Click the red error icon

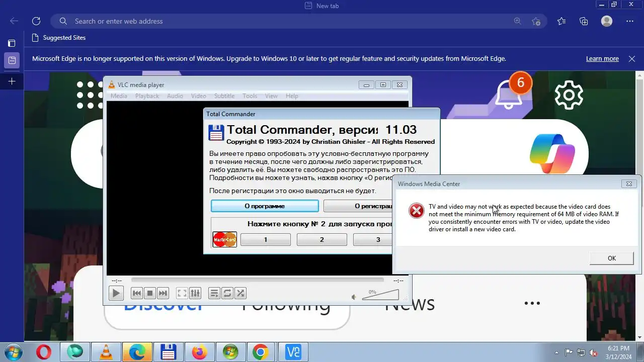click(x=417, y=210)
